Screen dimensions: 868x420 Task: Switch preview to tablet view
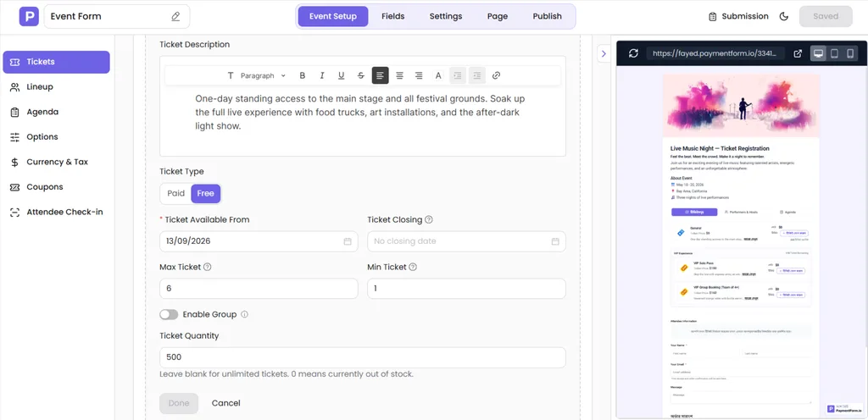tap(835, 53)
